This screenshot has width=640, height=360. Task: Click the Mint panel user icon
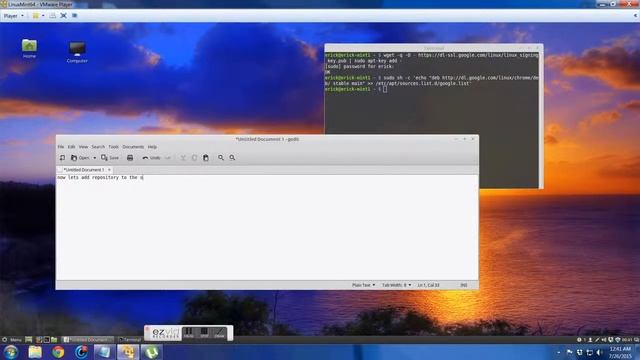coord(590,340)
